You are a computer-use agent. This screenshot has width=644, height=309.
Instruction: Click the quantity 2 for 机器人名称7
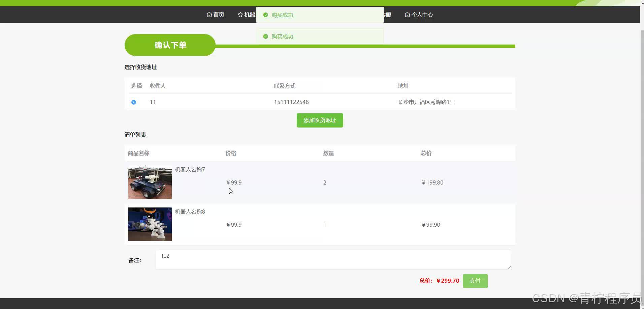tap(325, 182)
